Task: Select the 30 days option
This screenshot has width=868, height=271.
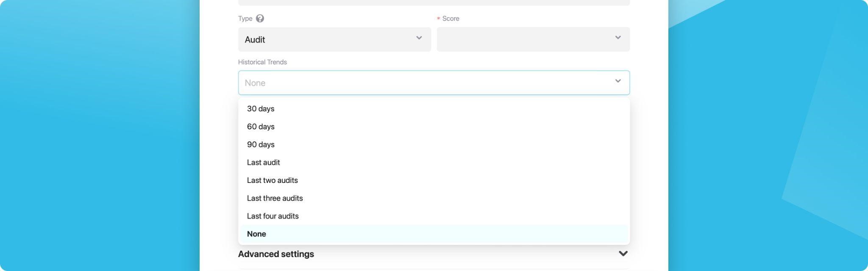Action: tap(261, 109)
